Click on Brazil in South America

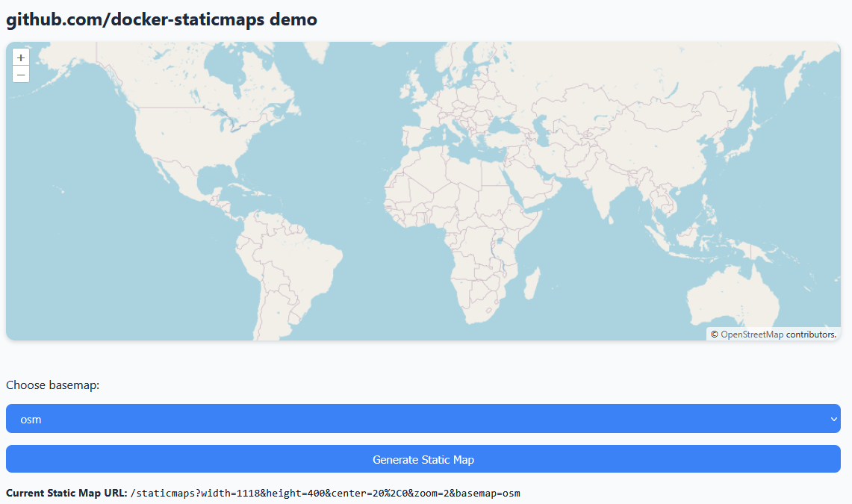(x=299, y=261)
